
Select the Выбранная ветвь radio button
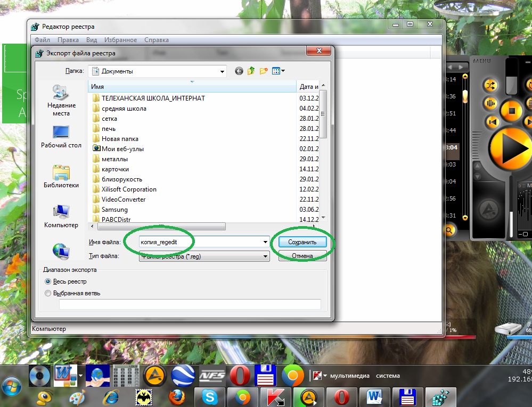(x=48, y=293)
